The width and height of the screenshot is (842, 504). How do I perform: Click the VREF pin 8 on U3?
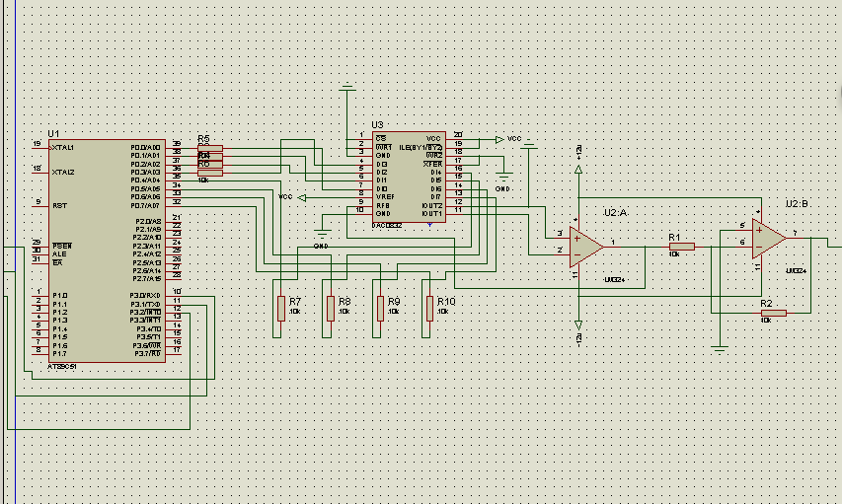tap(364, 196)
